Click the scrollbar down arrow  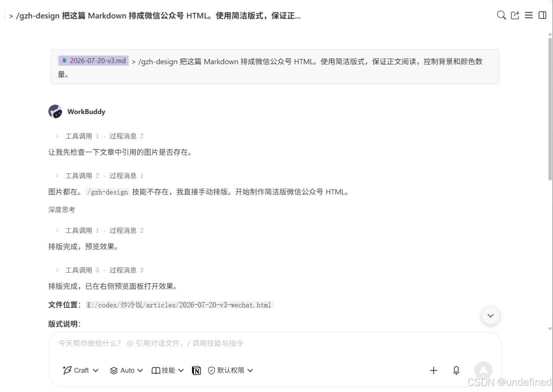coord(550,328)
